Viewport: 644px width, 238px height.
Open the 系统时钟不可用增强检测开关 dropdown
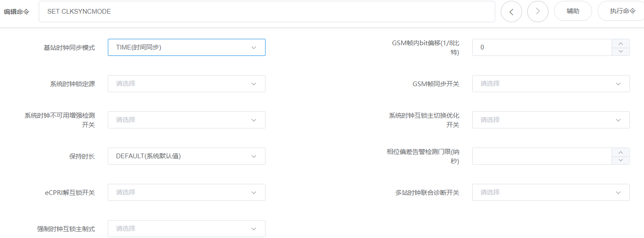click(x=187, y=120)
